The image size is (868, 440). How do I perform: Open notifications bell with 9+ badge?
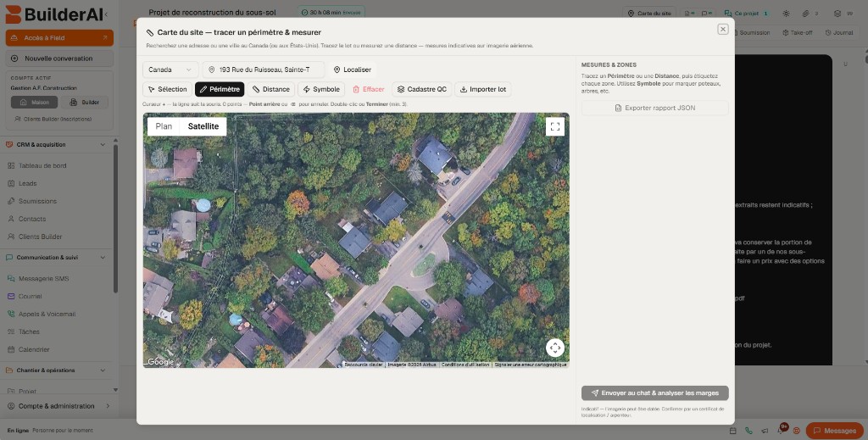[781, 430]
